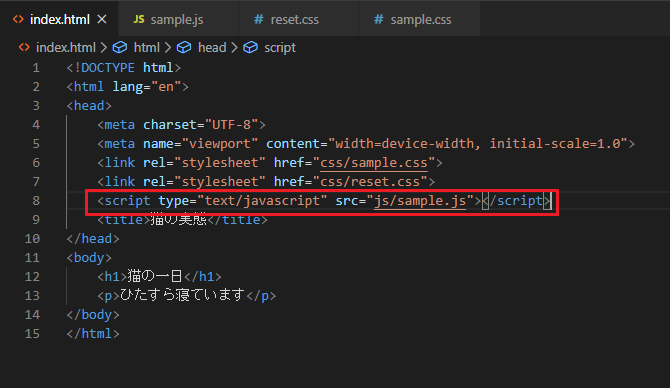Click the h1 text 猫の一日
This screenshot has height=388, width=670.
pos(155,276)
